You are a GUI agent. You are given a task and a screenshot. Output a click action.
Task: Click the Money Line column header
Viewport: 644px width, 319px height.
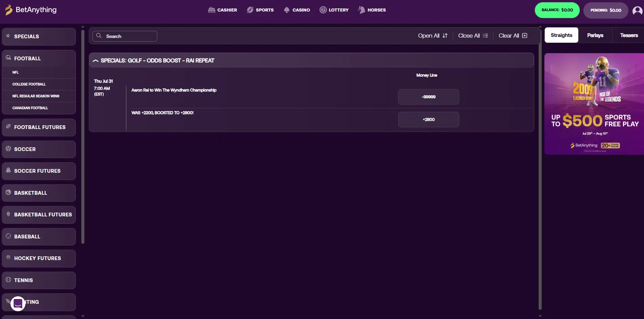coord(427,75)
